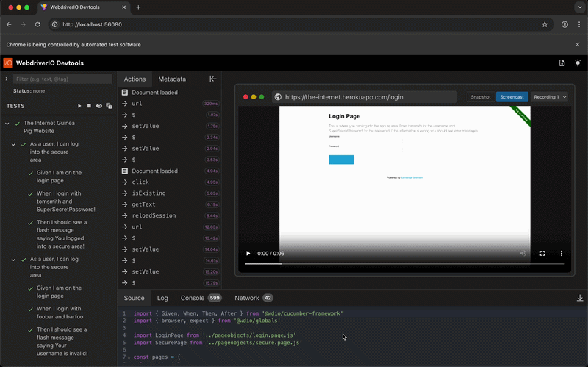
Task: Bookmark this page with the star icon
Action: point(545,24)
